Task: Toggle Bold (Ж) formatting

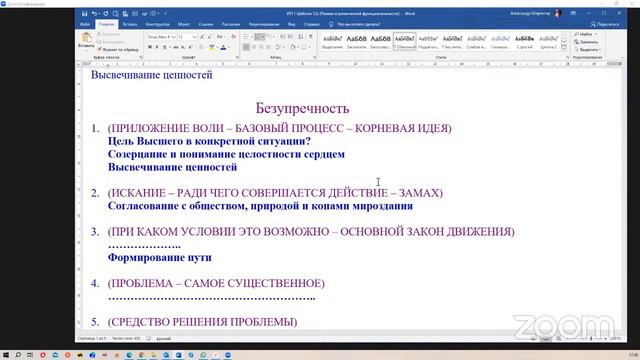Action: coord(149,47)
